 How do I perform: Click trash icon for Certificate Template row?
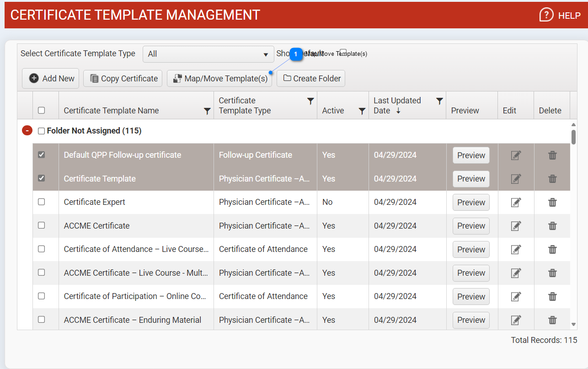tap(552, 179)
